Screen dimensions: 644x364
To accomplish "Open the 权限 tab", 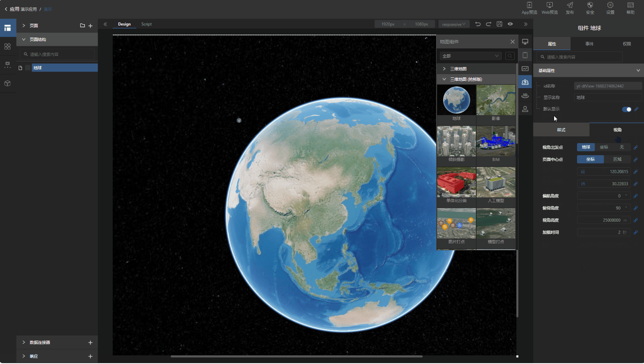I will (627, 44).
